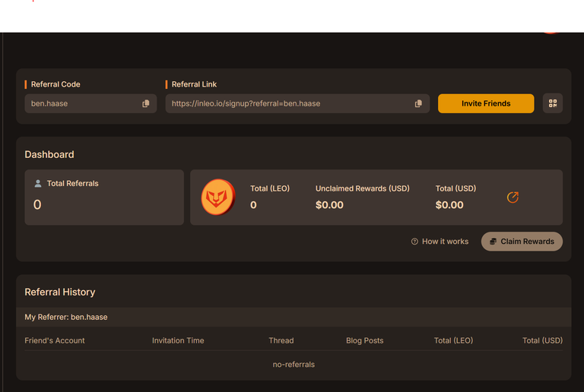The image size is (584, 392).
Task: Click the Thread column header
Action: 281,340
